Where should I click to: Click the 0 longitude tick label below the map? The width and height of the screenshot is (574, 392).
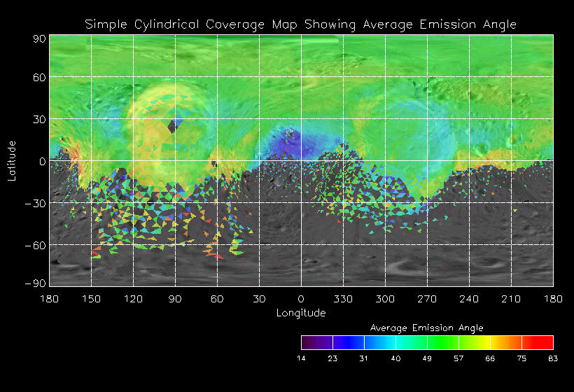point(301,299)
